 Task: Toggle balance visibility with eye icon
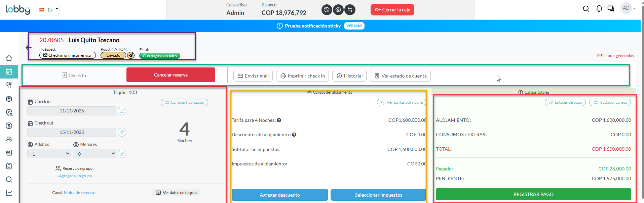point(338,10)
